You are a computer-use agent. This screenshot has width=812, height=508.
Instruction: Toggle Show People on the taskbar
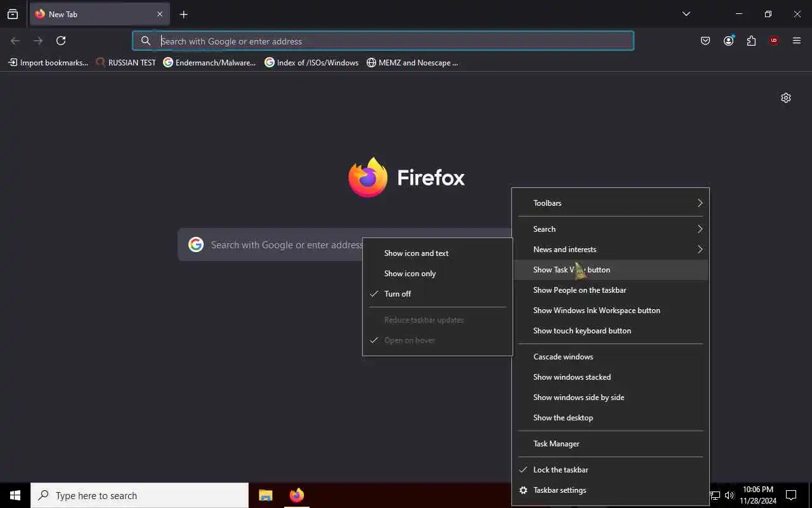[x=611, y=290]
